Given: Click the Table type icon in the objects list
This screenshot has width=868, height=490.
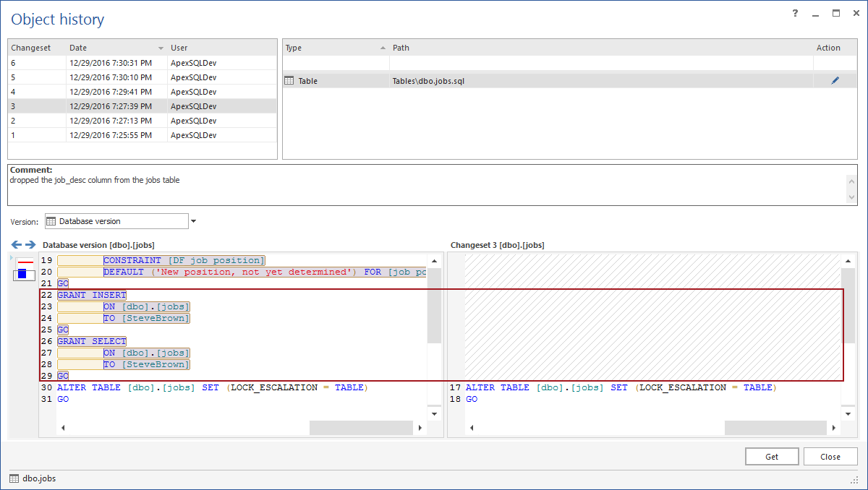Looking at the screenshot, I should 289,81.
